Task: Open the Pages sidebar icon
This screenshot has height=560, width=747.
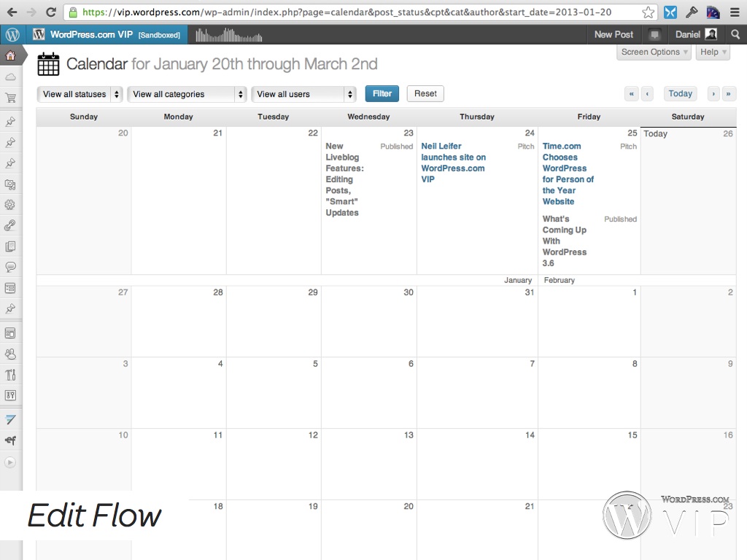Action: coord(10,246)
